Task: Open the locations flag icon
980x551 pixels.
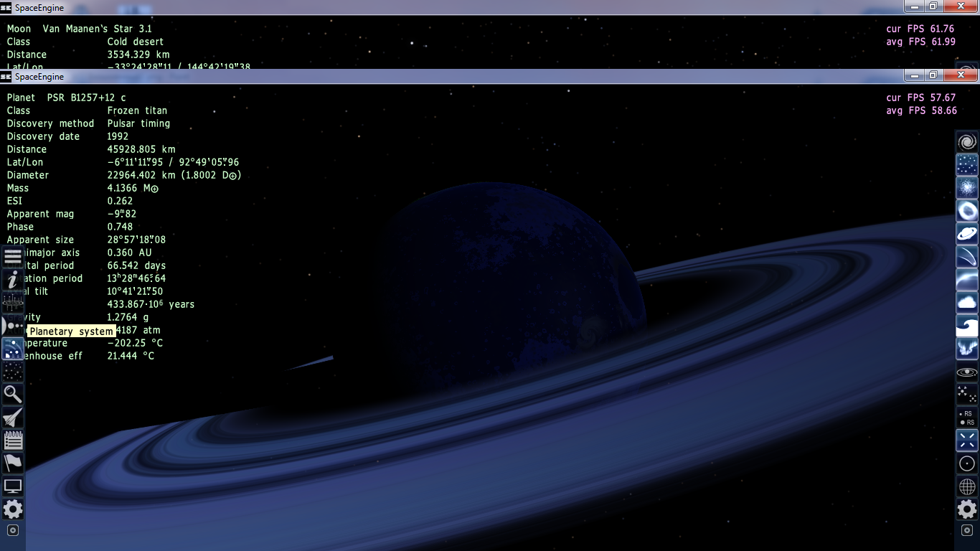Action: (x=13, y=463)
